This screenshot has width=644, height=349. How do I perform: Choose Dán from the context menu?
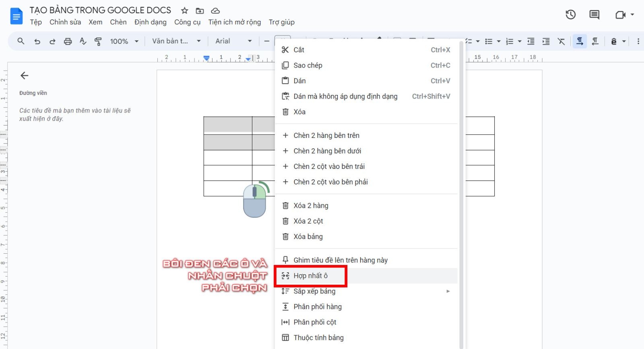click(366, 81)
